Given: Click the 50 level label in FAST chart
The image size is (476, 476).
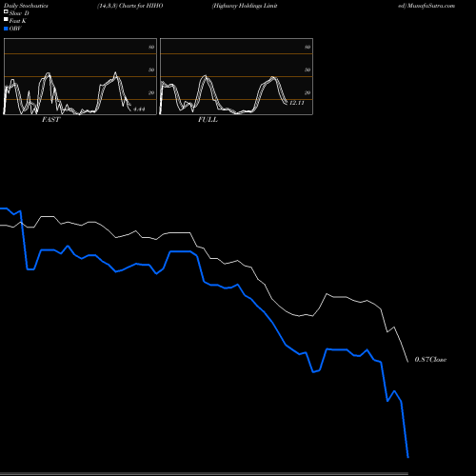Looking at the screenshot, I should click(x=151, y=69).
